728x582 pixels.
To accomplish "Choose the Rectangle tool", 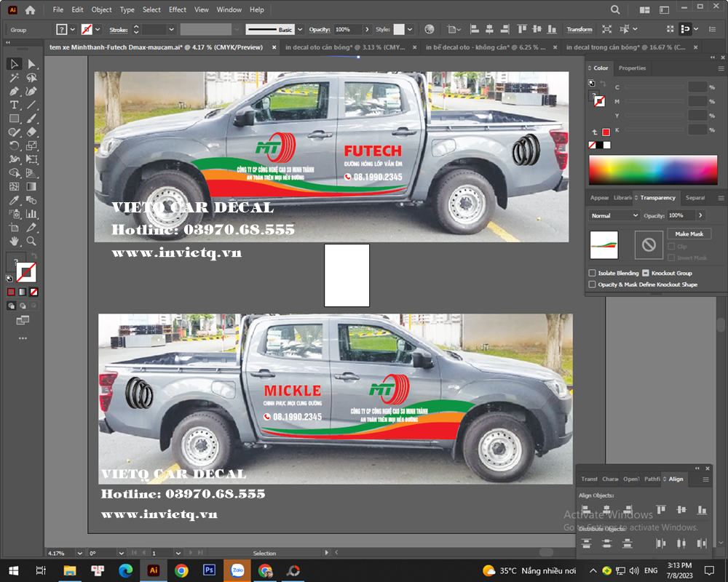I will point(14,119).
